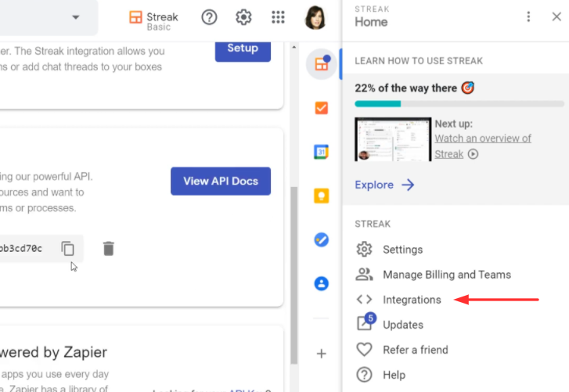Click the question mark Help icon in panel

click(364, 375)
